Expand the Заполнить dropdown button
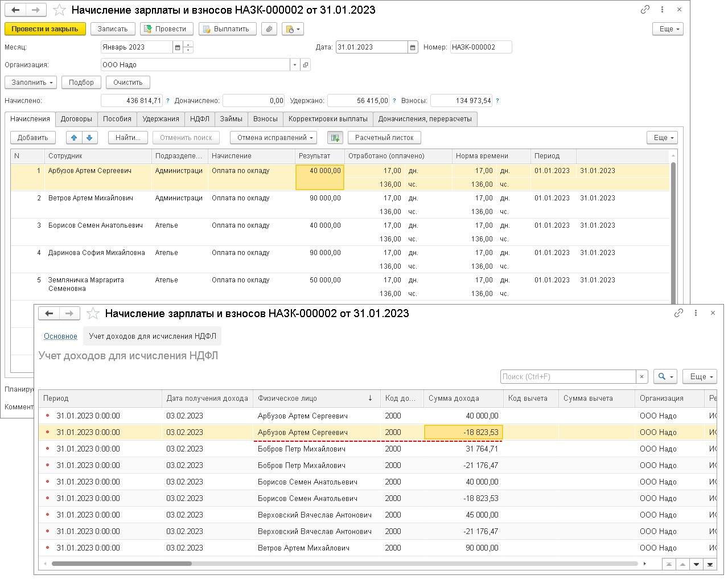 pyautogui.click(x=31, y=83)
